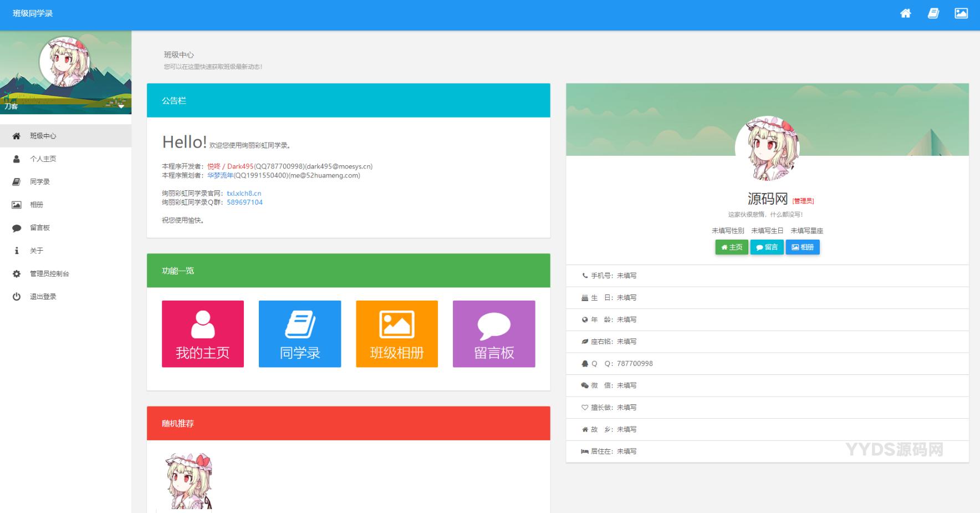Open the book icon in top bar

pos(933,13)
